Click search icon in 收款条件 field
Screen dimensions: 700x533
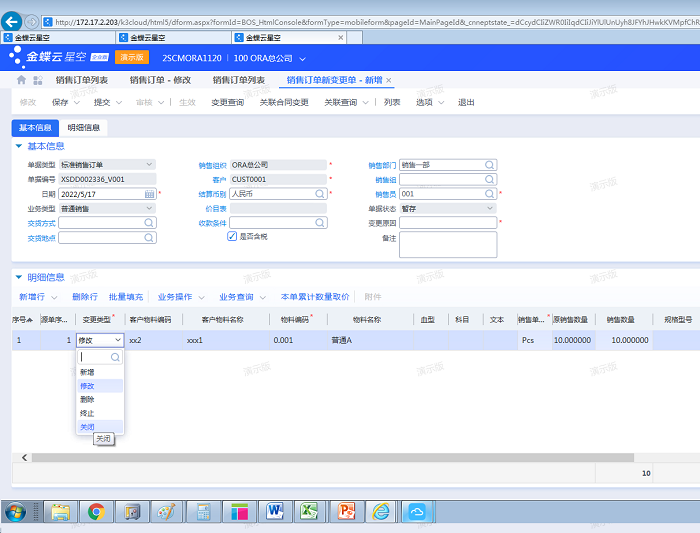pos(321,224)
